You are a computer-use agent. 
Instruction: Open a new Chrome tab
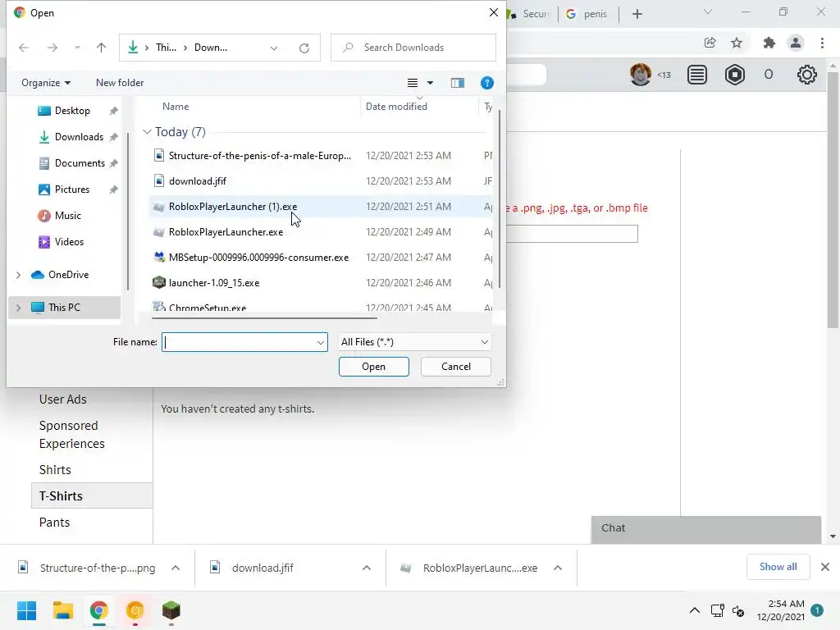pyautogui.click(x=637, y=14)
